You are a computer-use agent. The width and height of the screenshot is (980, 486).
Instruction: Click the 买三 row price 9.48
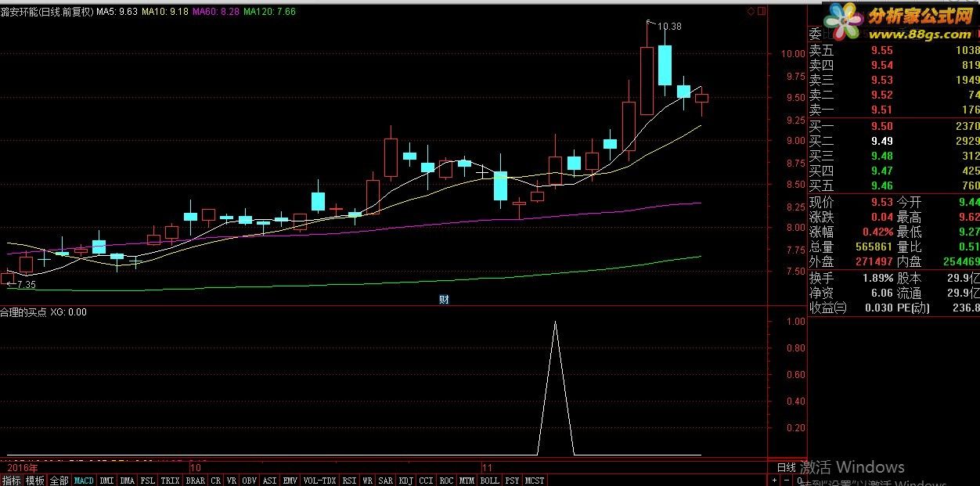(x=881, y=156)
